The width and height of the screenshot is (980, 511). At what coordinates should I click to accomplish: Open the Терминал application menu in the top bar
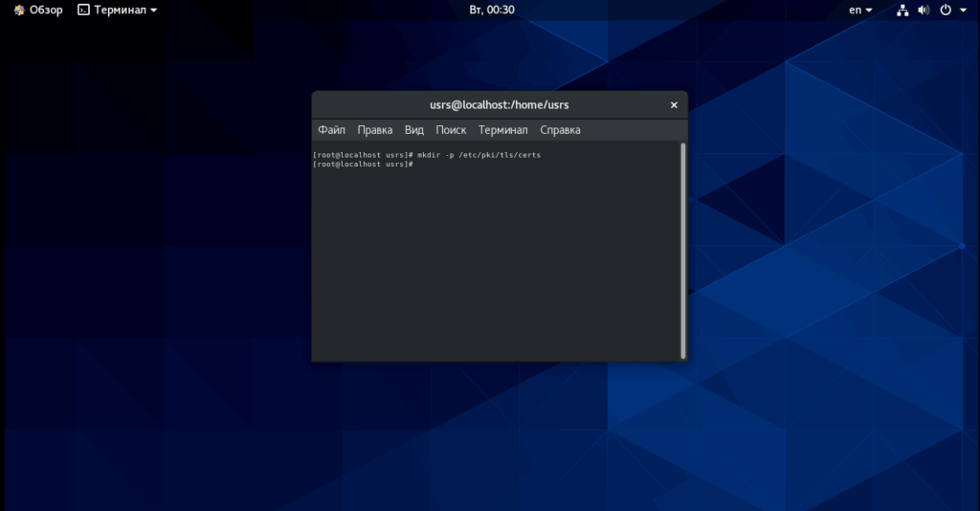[118, 10]
